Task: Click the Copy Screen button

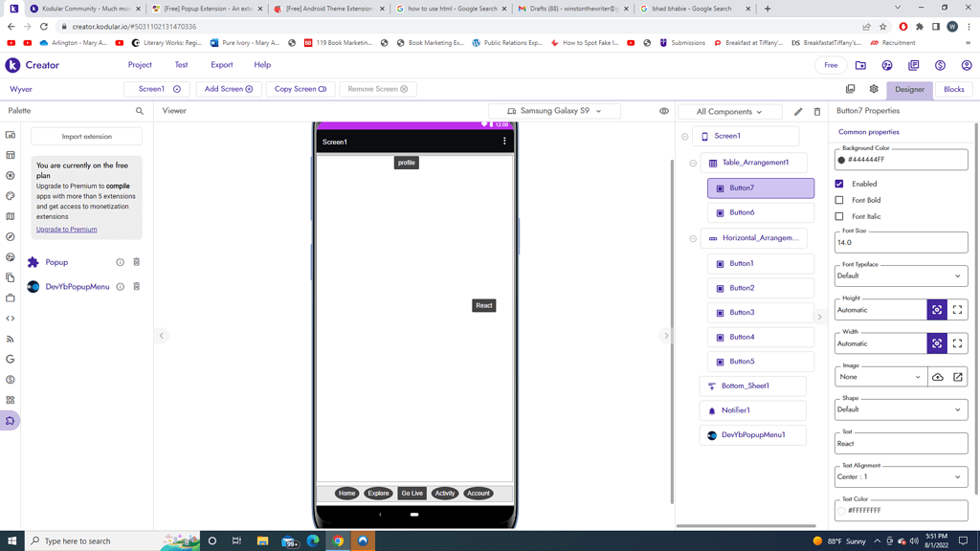Action: click(x=301, y=89)
